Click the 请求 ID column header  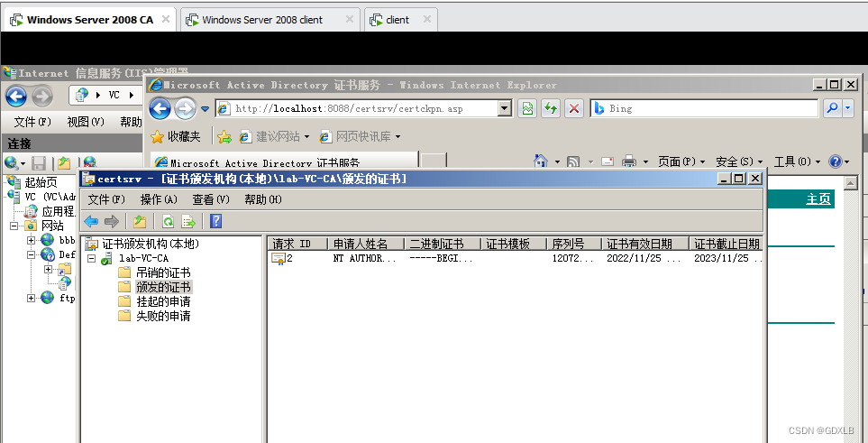point(297,244)
